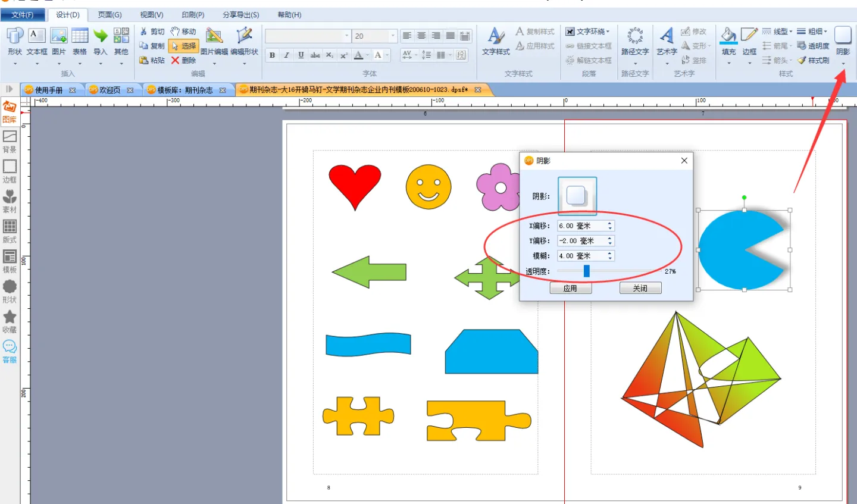The width and height of the screenshot is (857, 504).
Task: Insert a 文本框 text box
Action: (36, 40)
